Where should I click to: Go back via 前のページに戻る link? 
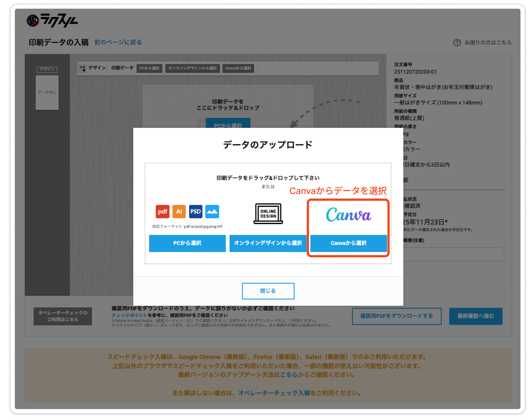[x=118, y=42]
